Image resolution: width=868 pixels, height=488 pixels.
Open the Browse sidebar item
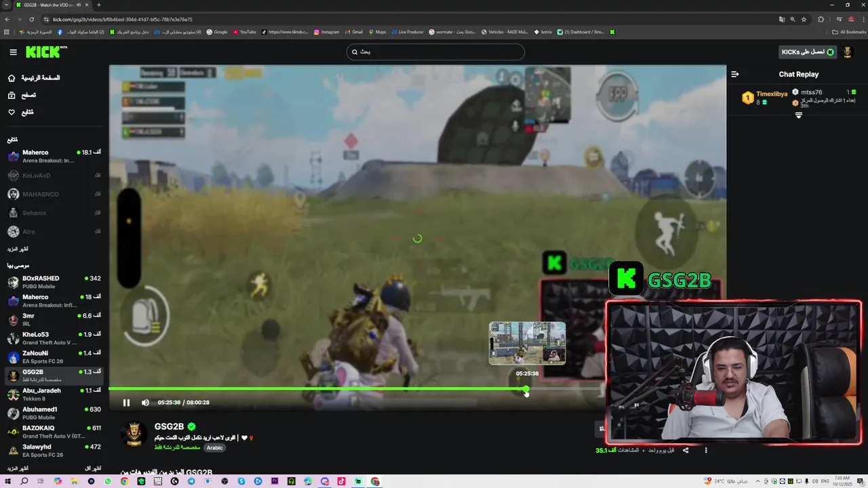click(x=22, y=95)
